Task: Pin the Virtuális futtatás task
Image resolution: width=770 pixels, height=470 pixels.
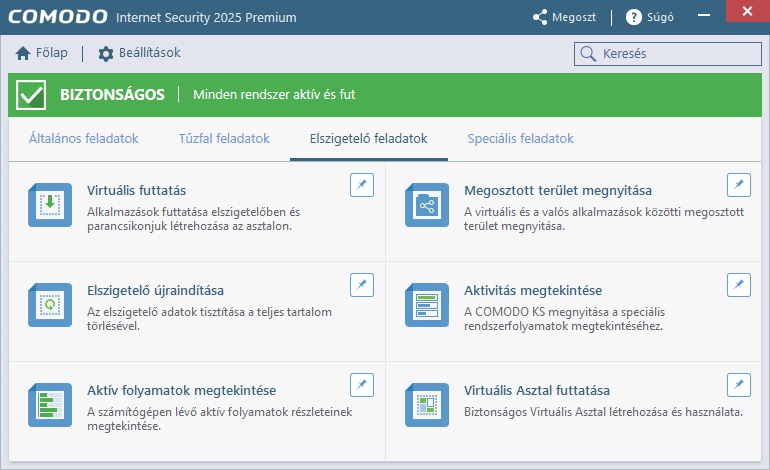Action: [362, 184]
